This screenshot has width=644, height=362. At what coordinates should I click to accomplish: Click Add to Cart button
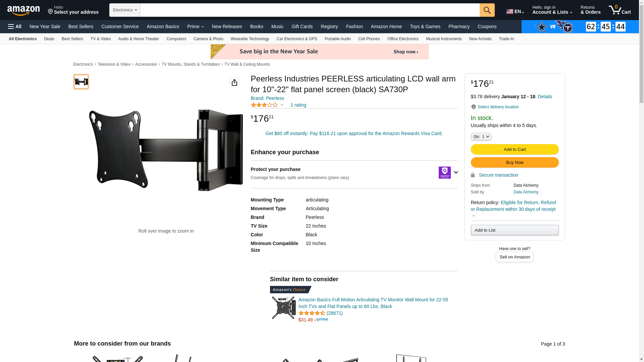click(515, 149)
